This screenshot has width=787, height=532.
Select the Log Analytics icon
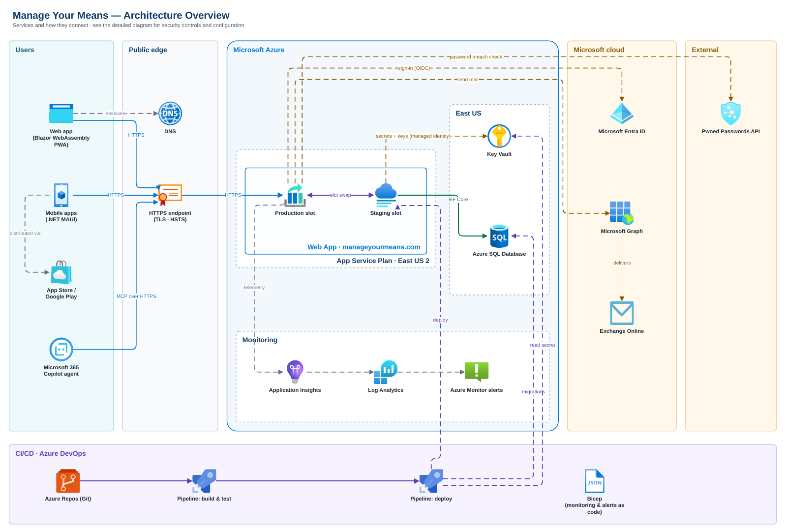tap(386, 372)
